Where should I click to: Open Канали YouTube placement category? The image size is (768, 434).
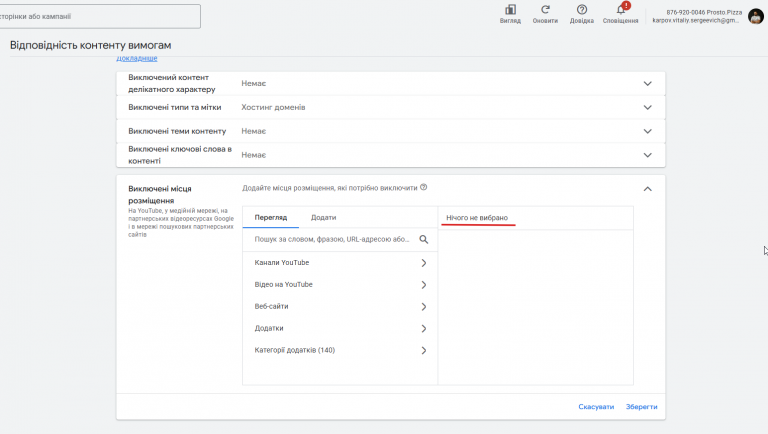(340, 263)
